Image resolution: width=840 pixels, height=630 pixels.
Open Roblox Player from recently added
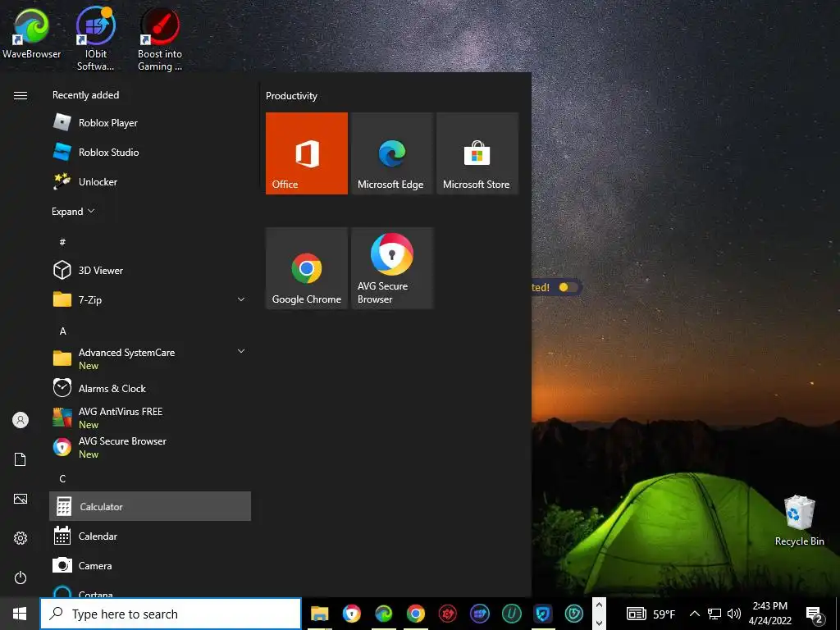pyautogui.click(x=150, y=123)
